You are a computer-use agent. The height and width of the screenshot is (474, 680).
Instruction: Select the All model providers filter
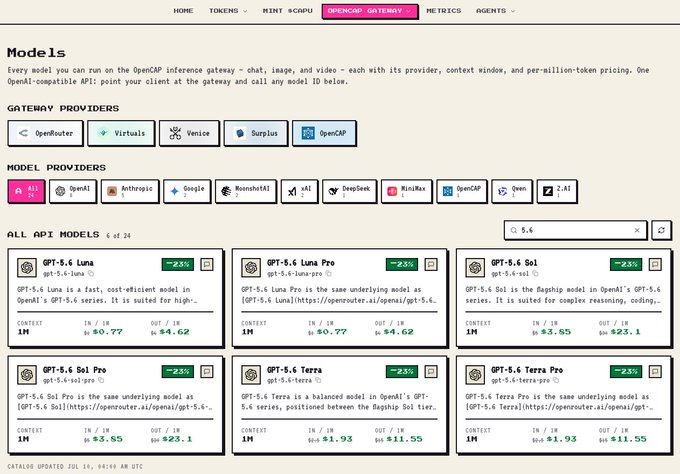pyautogui.click(x=26, y=191)
